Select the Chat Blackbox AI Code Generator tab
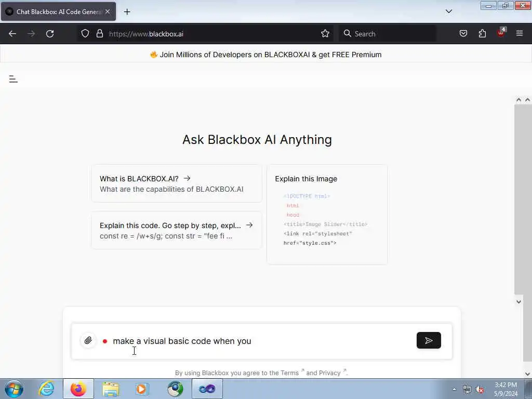This screenshot has width=532, height=399. coord(58,11)
